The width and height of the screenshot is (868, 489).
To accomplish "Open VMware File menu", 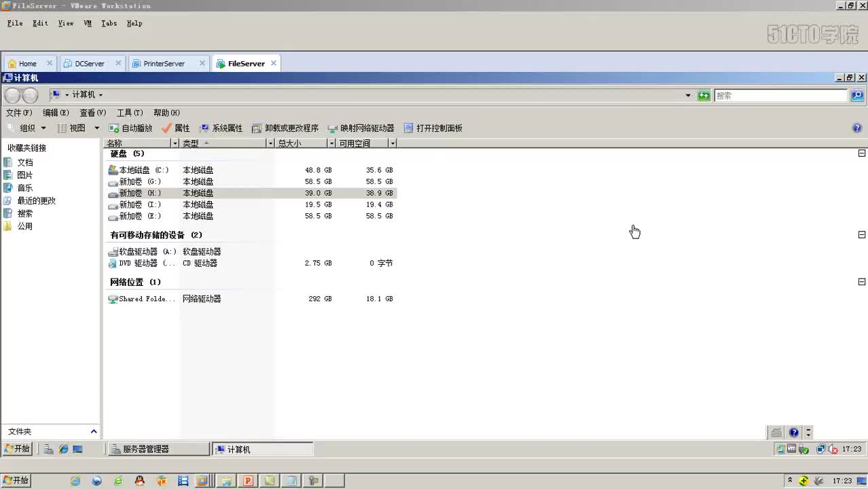I will [x=15, y=23].
